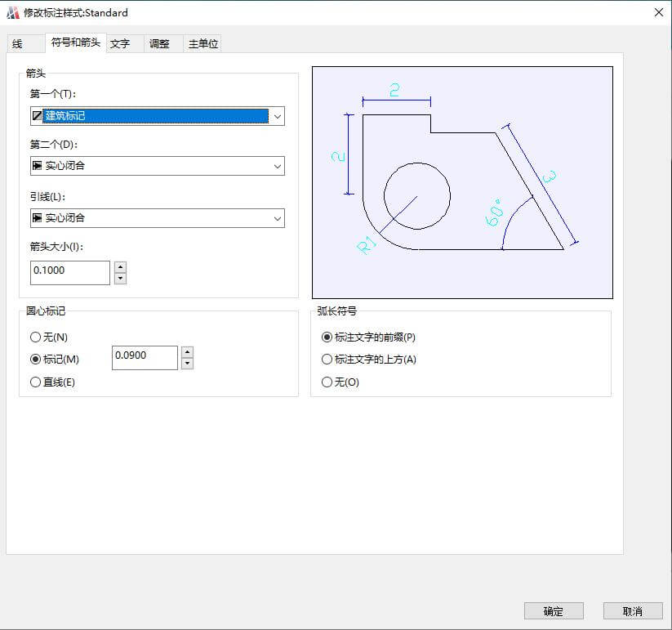Click the 箭头大小 value input field

(x=69, y=272)
